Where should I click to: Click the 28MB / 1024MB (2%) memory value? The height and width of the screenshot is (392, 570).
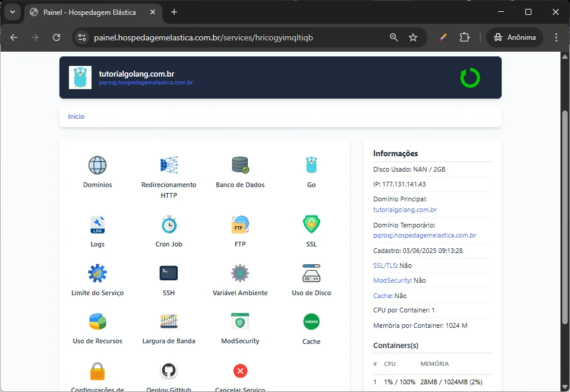click(451, 382)
